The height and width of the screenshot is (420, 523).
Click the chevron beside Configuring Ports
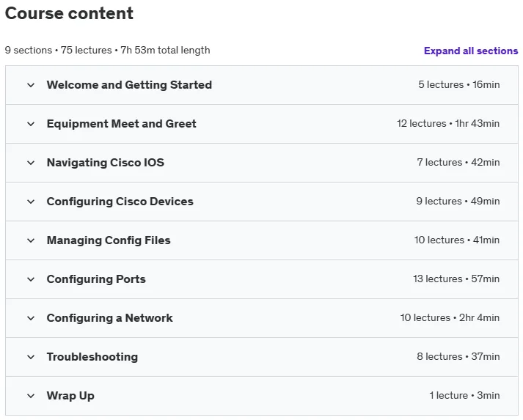point(31,279)
